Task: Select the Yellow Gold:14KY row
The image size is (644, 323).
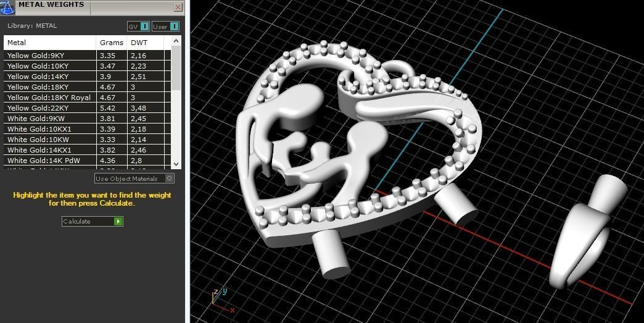Action: [x=87, y=77]
